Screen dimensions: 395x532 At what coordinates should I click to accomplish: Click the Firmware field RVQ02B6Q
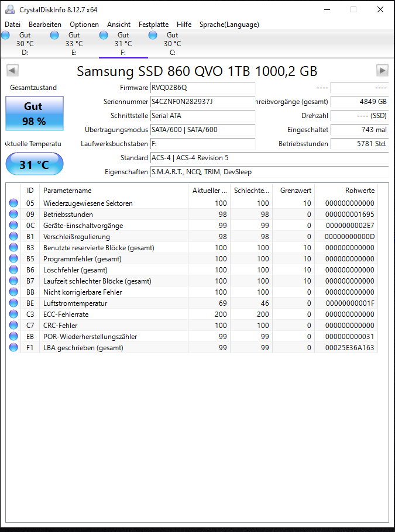[202, 88]
